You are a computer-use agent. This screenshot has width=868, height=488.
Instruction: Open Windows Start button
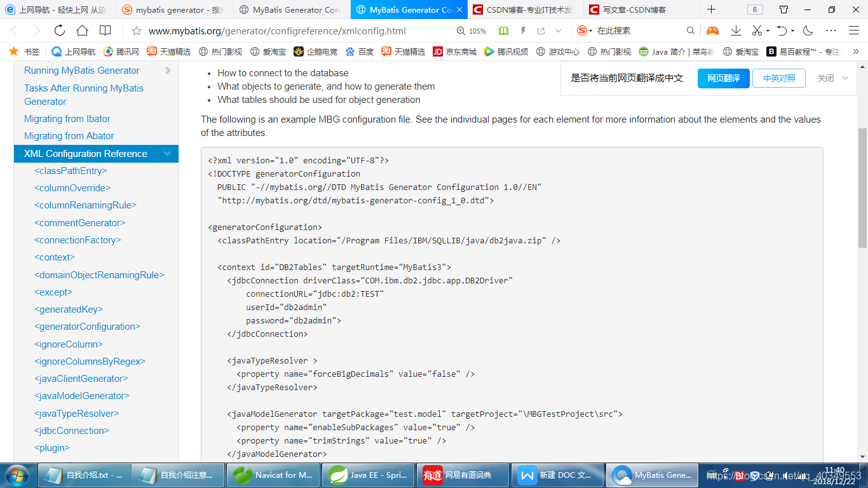tap(16, 475)
